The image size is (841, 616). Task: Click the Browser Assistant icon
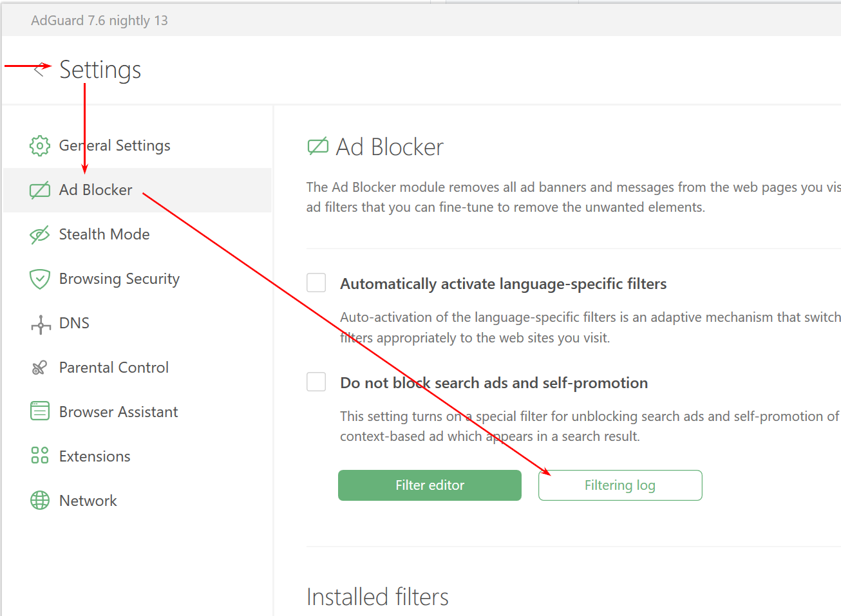point(39,411)
